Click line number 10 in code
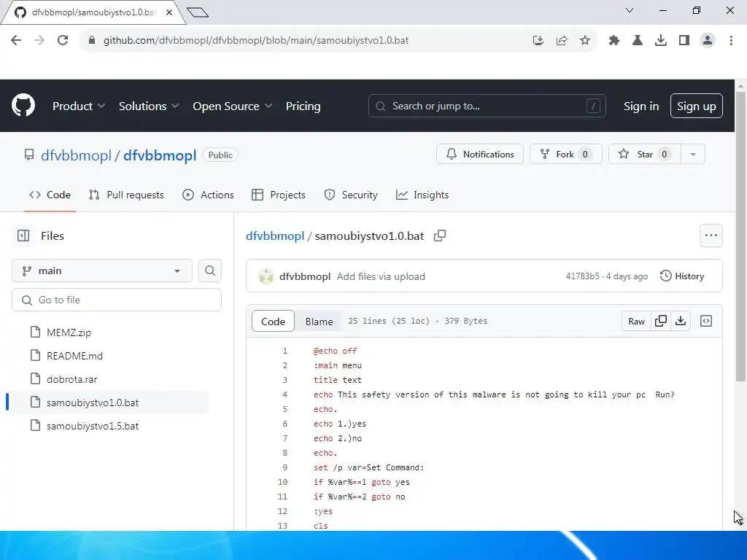747x560 pixels. coord(282,483)
